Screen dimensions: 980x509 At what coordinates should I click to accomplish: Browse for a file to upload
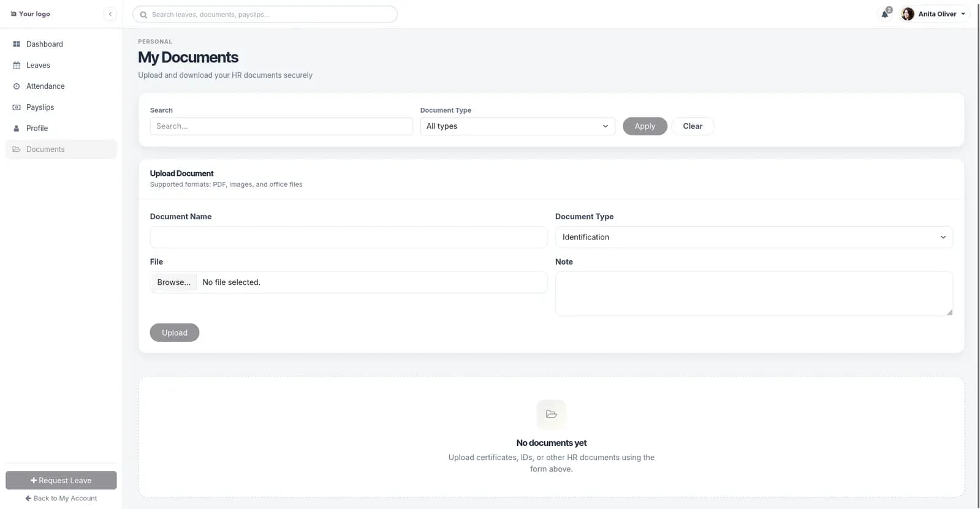(x=173, y=282)
